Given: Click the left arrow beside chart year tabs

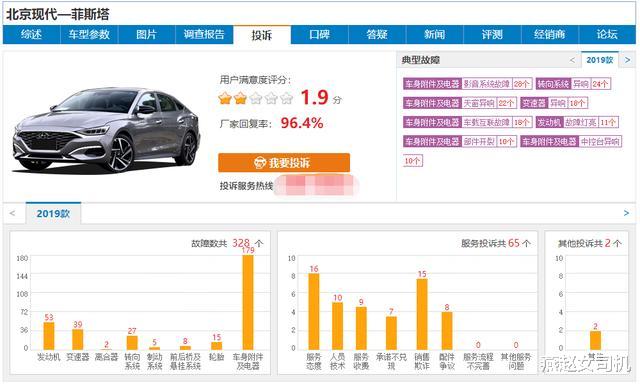Looking at the screenshot, I should pyautogui.click(x=12, y=213).
